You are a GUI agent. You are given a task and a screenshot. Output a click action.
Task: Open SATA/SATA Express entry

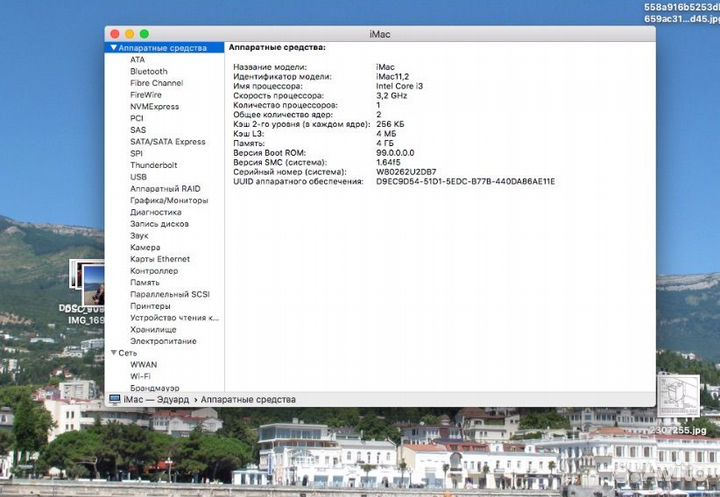pyautogui.click(x=168, y=142)
